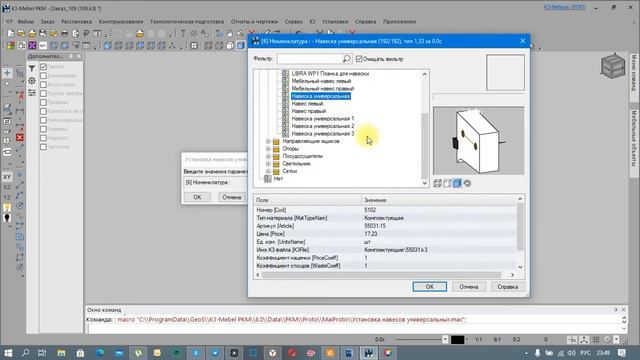The image size is (640, 360).
Task: Click the highlighted shaded view icon under preview
Action: (x=457, y=183)
